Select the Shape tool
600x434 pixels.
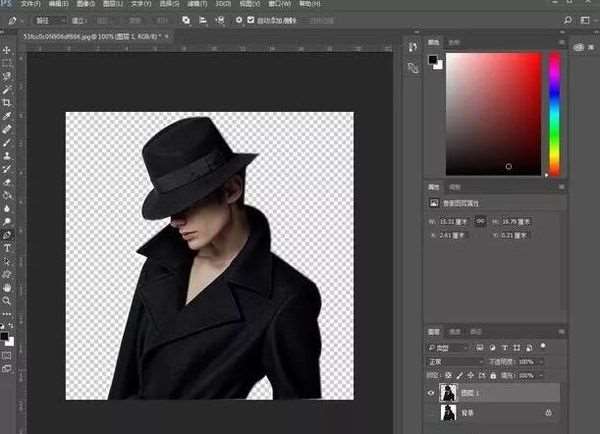(7, 274)
